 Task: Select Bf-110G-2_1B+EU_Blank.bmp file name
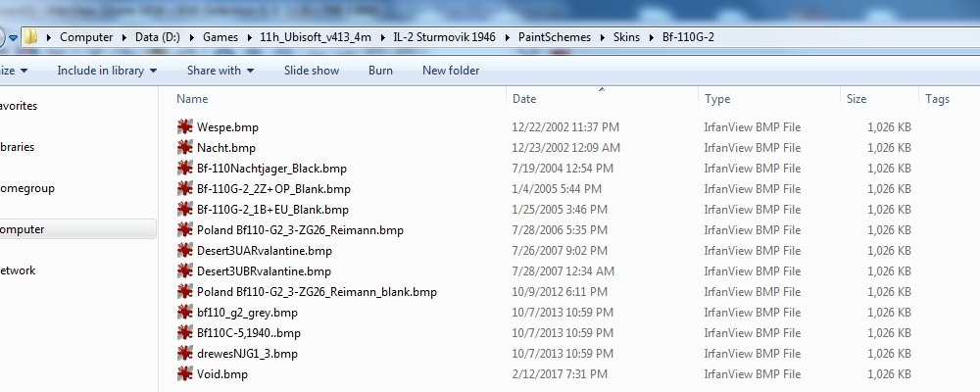[273, 210]
